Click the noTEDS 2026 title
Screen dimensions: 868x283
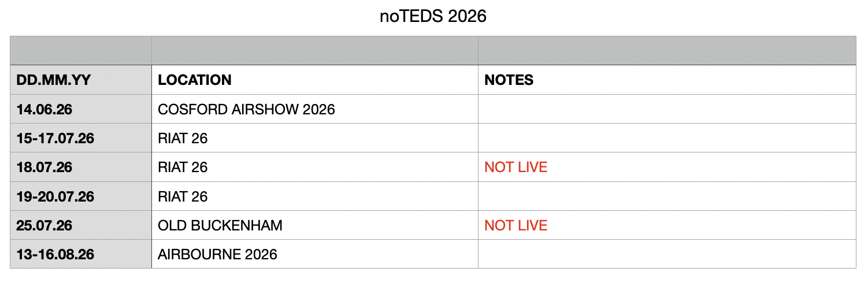pos(433,17)
